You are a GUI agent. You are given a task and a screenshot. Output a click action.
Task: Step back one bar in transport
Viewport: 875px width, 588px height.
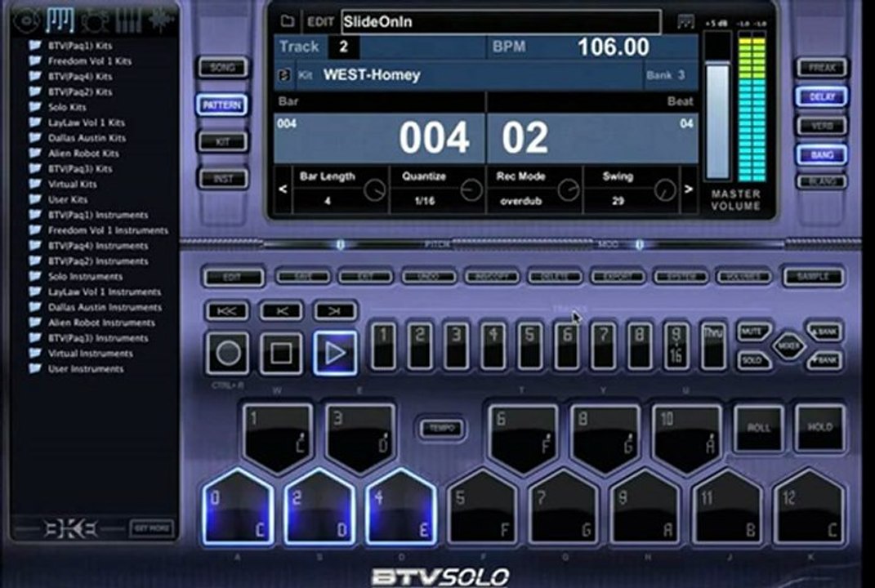(281, 310)
